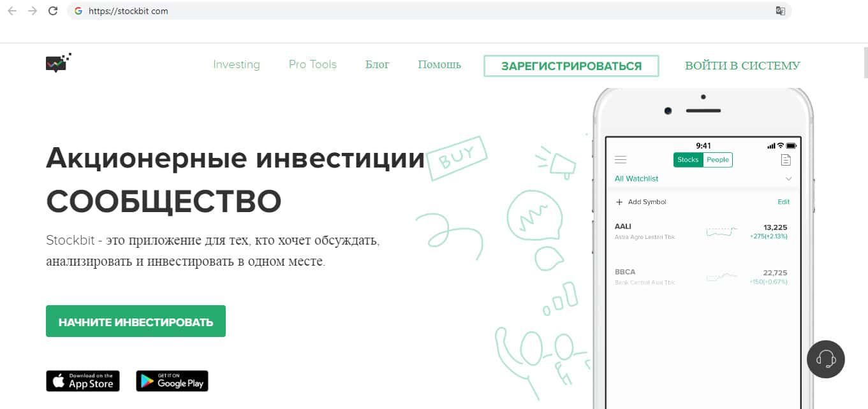Click the Astra Agro Lestari Tbk. name
Image resolution: width=868 pixels, height=409 pixels.
pos(645,237)
